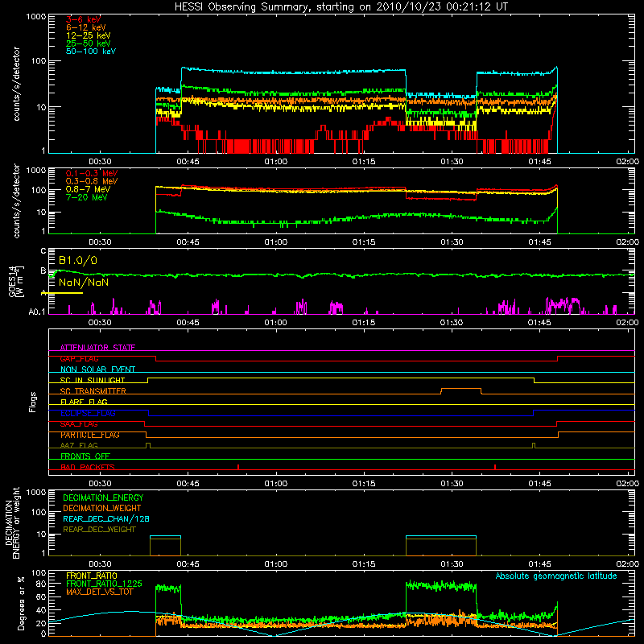
Task: Click the 00:45 tick label under GOES plot
Action: pos(188,323)
